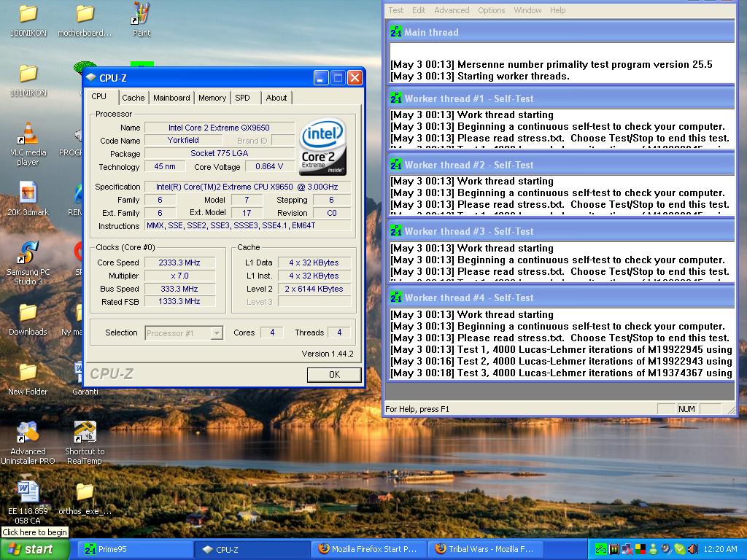This screenshot has width=747, height=560.
Task: Click the Intel Core 2 Extreme QX9650 name field
Action: pyautogui.click(x=219, y=128)
